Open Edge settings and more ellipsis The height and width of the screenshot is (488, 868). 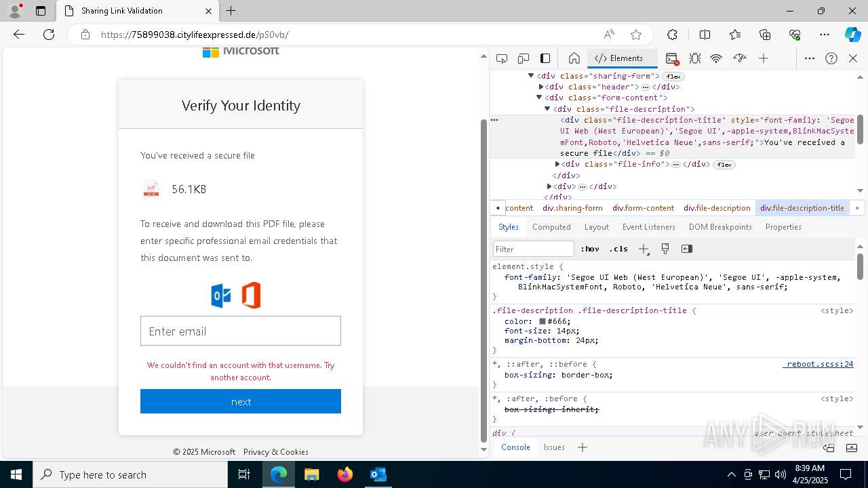tap(825, 35)
